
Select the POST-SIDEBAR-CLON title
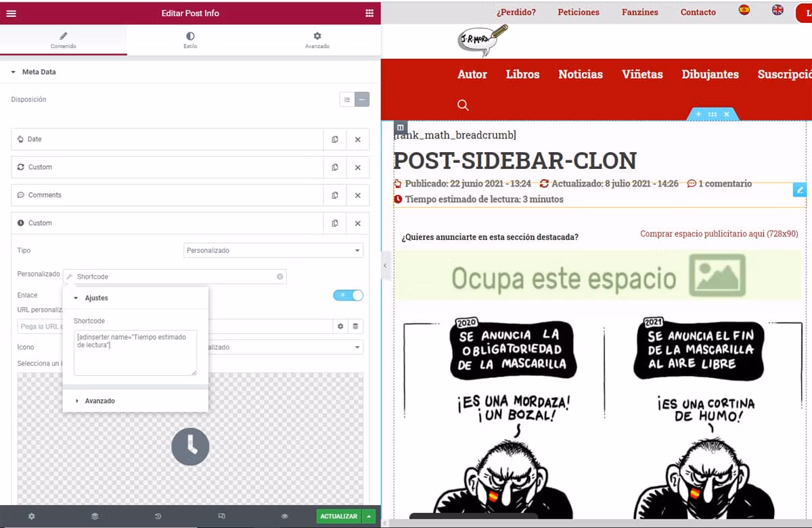click(x=515, y=160)
